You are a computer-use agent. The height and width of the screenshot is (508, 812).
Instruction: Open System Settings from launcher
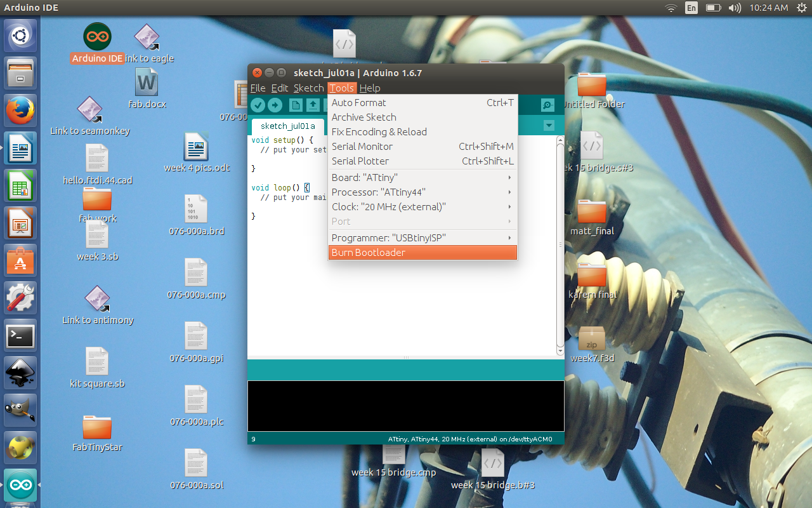pos(20,298)
